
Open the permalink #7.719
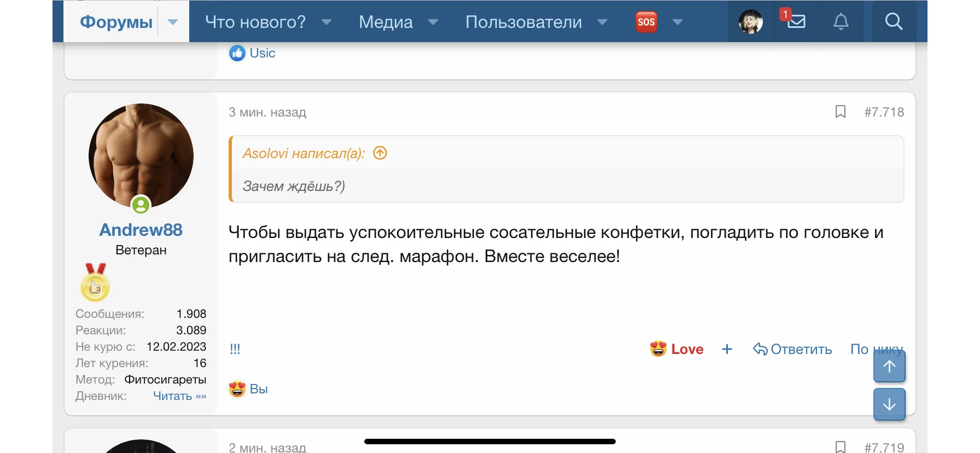click(x=884, y=448)
